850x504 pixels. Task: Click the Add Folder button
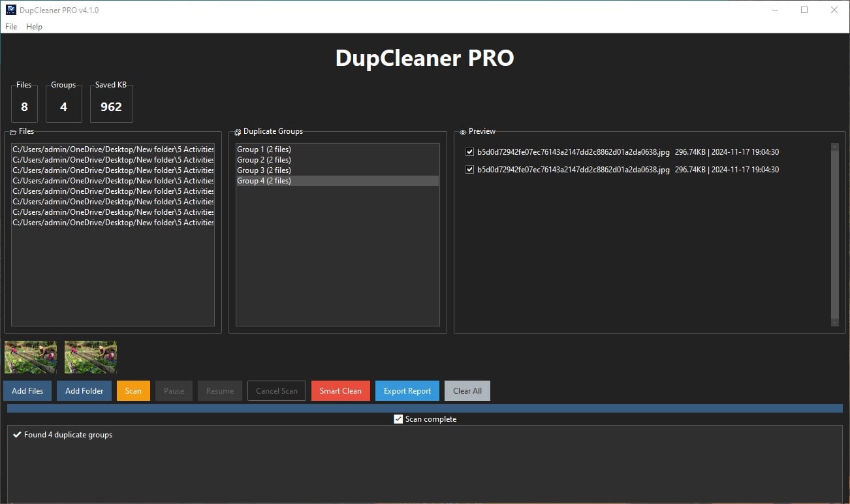pos(84,390)
